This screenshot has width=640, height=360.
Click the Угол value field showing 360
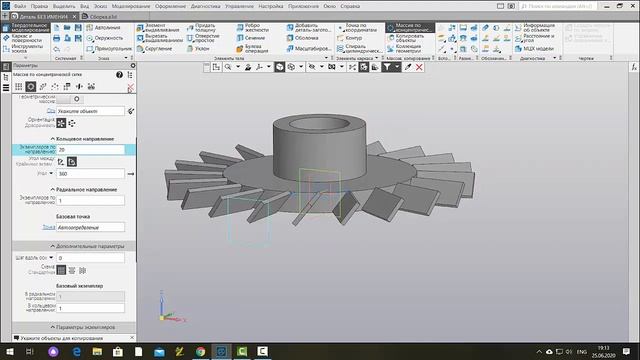click(91, 173)
